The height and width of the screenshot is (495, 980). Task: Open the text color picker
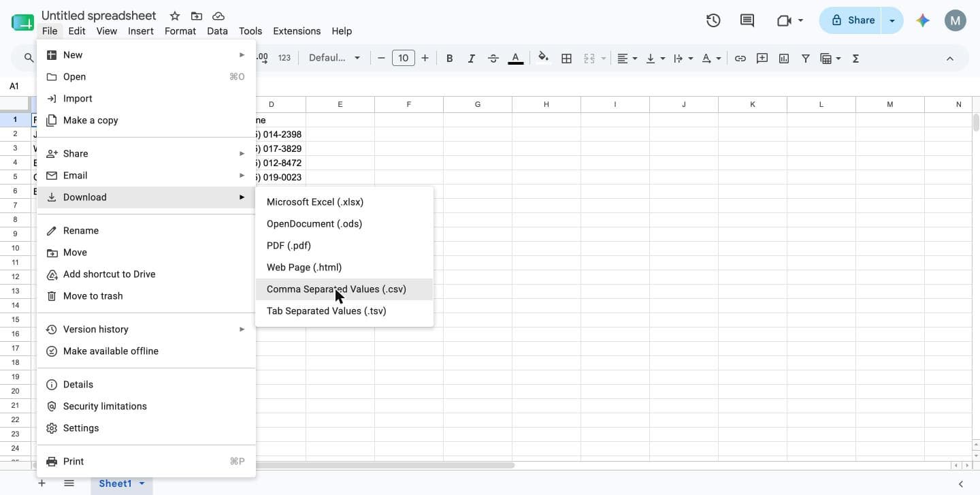[x=516, y=59]
